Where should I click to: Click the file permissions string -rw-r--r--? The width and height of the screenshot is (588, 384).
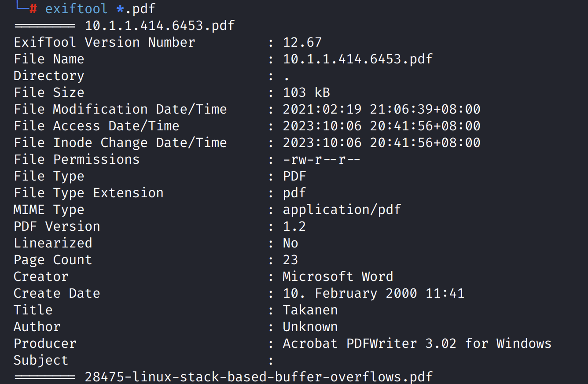322,159
